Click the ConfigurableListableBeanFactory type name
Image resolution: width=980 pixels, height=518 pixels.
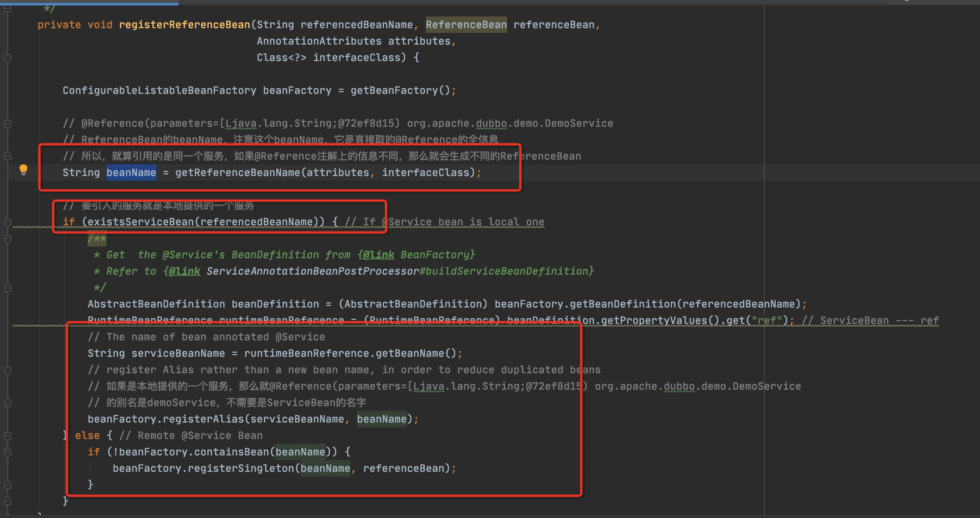click(159, 90)
